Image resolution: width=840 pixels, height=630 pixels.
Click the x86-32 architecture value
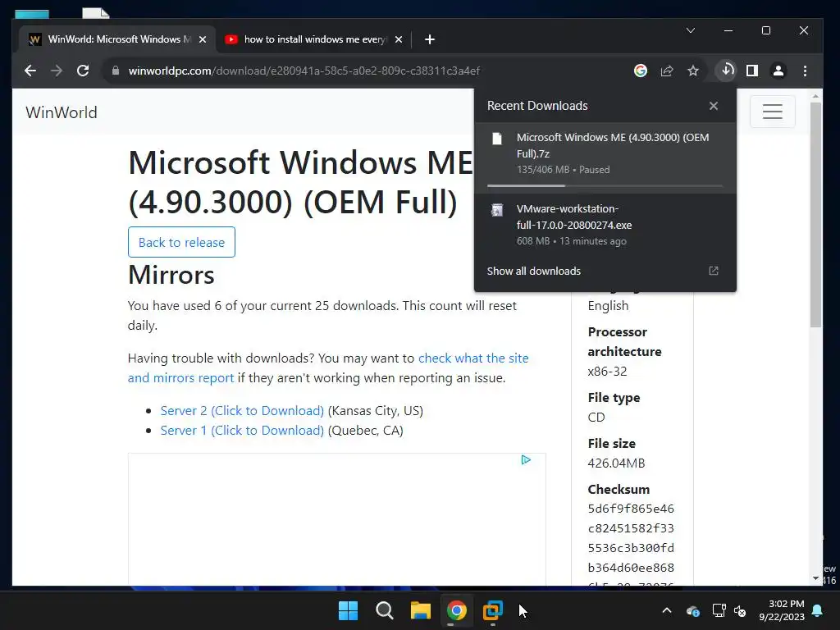[x=607, y=372]
